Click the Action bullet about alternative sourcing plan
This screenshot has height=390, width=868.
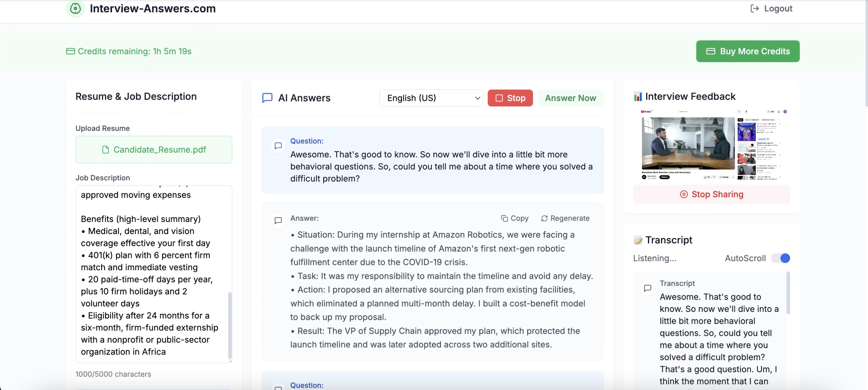pos(437,303)
